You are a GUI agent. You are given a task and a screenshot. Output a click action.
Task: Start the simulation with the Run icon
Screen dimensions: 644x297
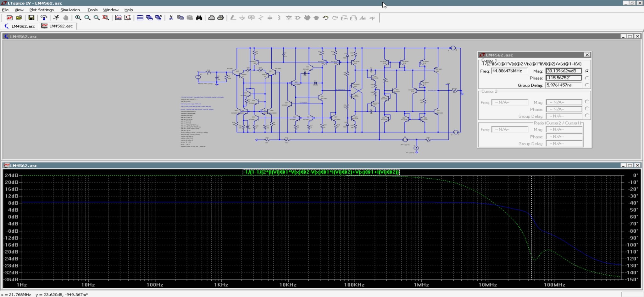point(56,18)
